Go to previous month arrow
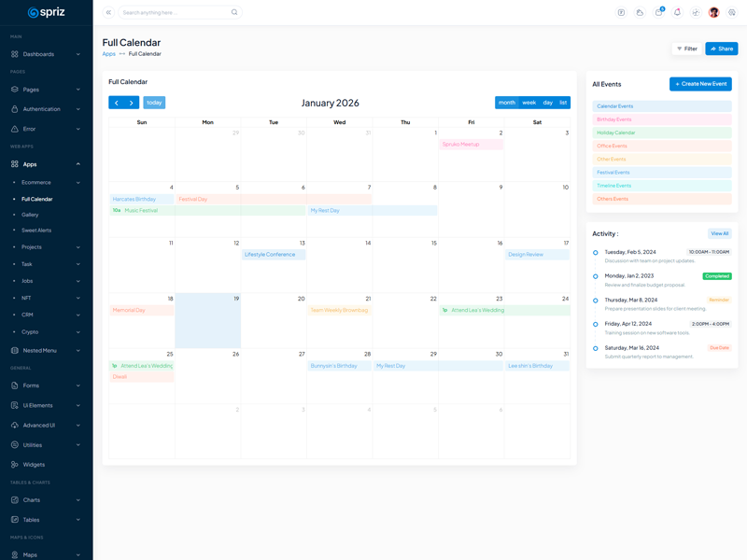This screenshot has width=747, height=560. tap(117, 103)
